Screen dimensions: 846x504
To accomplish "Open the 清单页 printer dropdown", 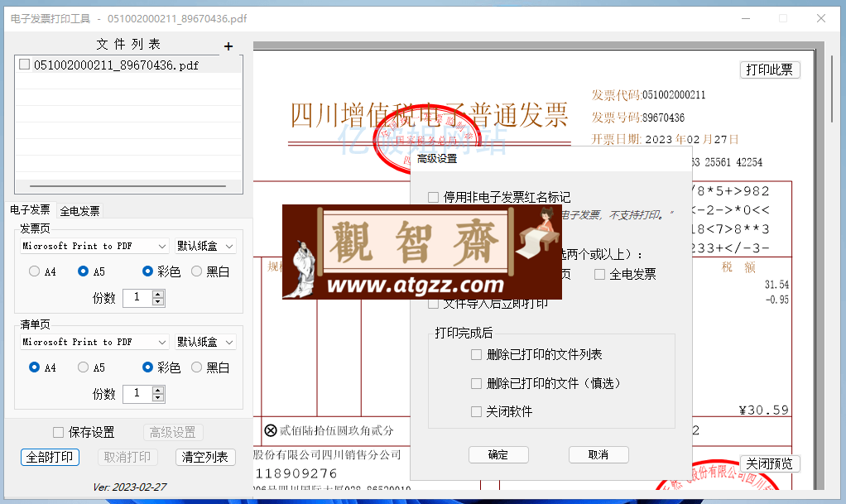I will [94, 342].
